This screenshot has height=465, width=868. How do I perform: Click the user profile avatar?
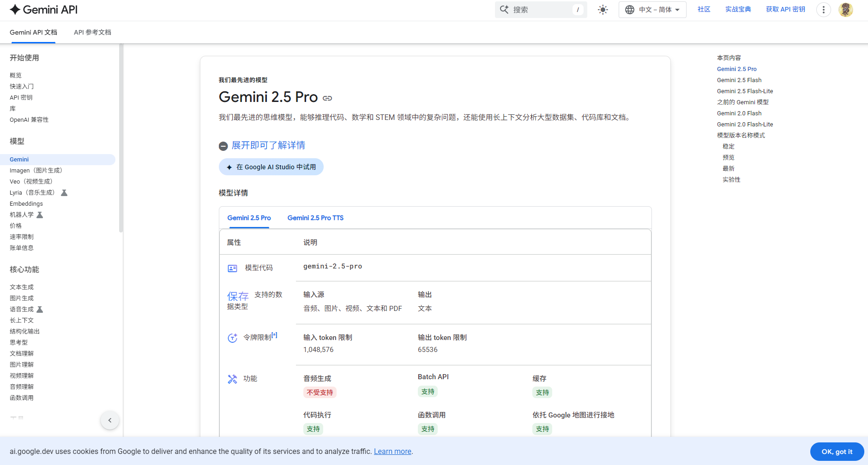click(845, 10)
